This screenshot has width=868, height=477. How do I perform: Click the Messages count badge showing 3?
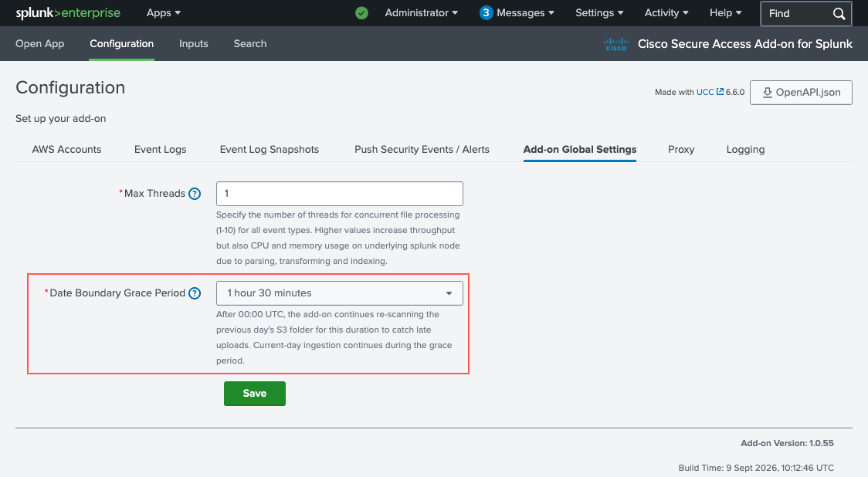point(486,12)
